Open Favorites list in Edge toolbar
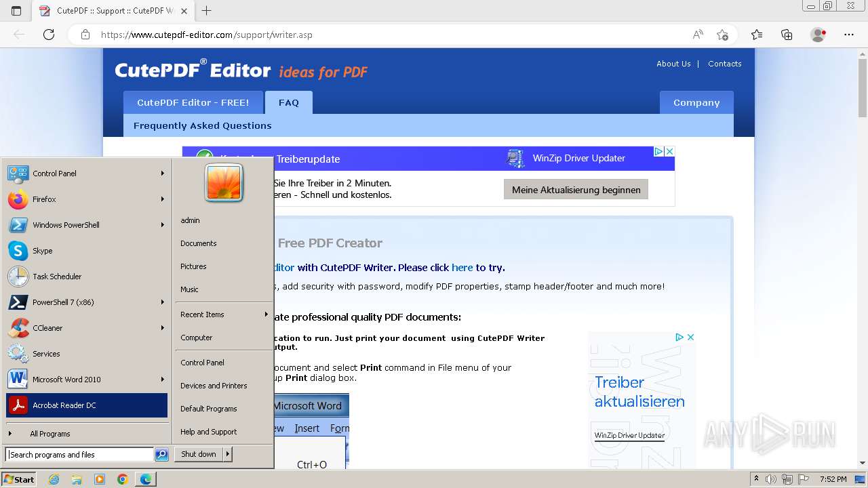 point(757,35)
